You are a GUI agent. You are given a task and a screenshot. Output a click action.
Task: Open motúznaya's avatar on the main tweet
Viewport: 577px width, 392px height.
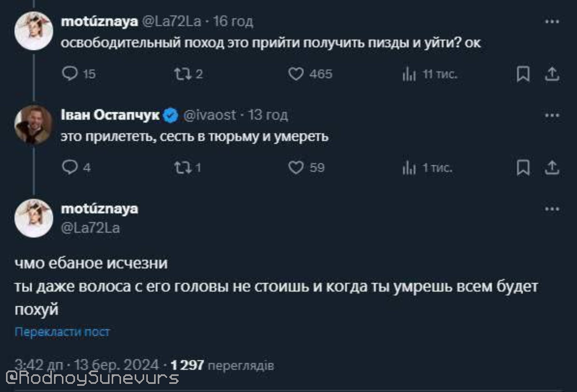(34, 218)
